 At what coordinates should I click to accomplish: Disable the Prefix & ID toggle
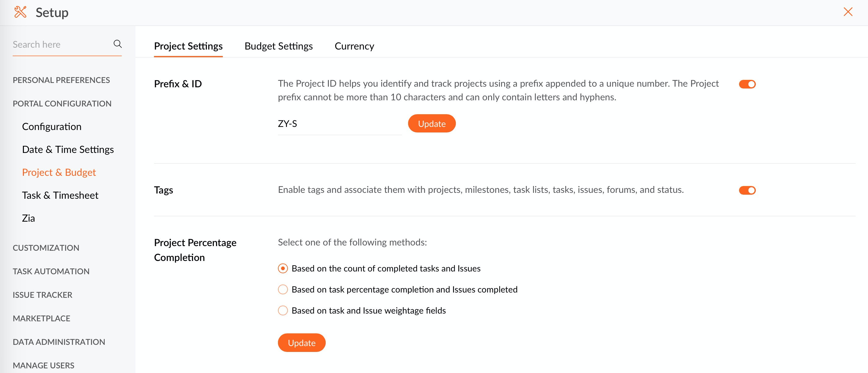[747, 84]
